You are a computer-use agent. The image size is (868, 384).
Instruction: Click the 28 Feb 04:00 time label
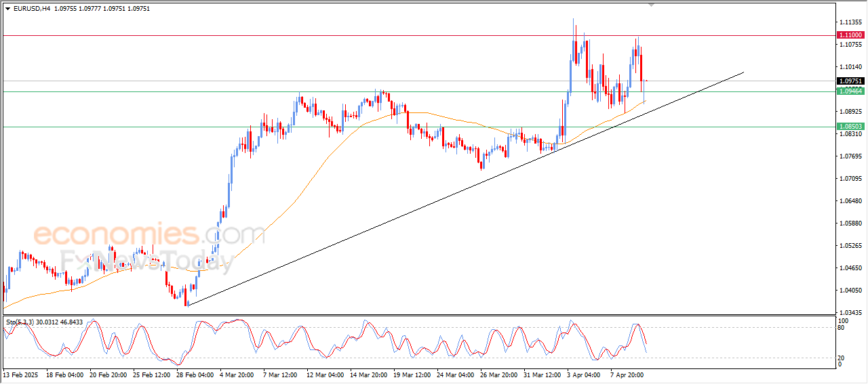[195, 374]
